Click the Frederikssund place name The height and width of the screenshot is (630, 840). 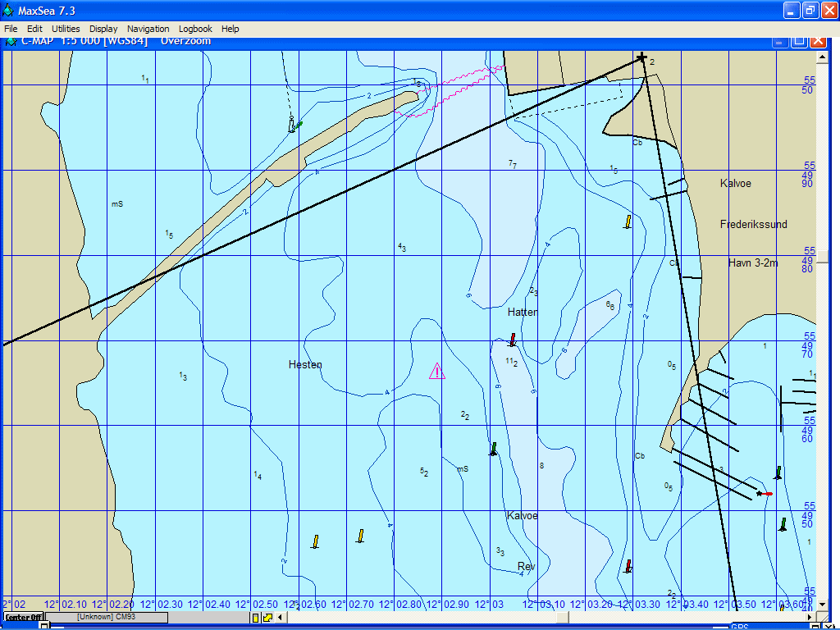pos(754,225)
